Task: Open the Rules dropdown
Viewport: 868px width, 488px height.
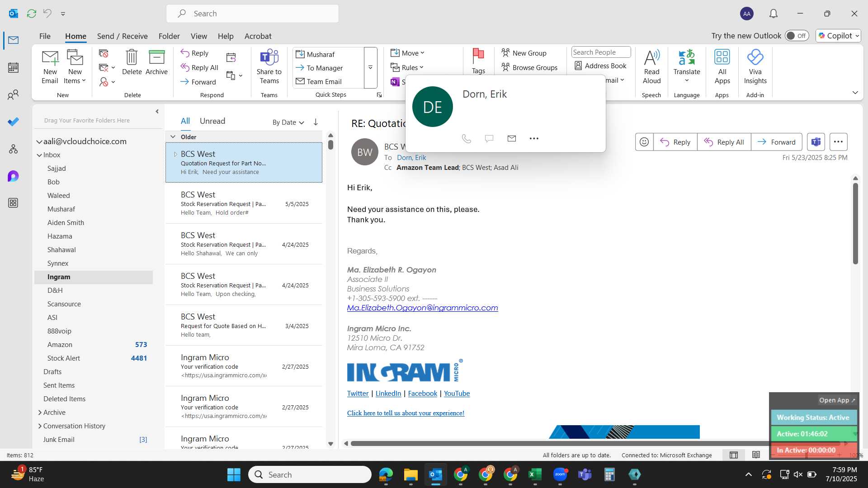Action: click(x=407, y=68)
